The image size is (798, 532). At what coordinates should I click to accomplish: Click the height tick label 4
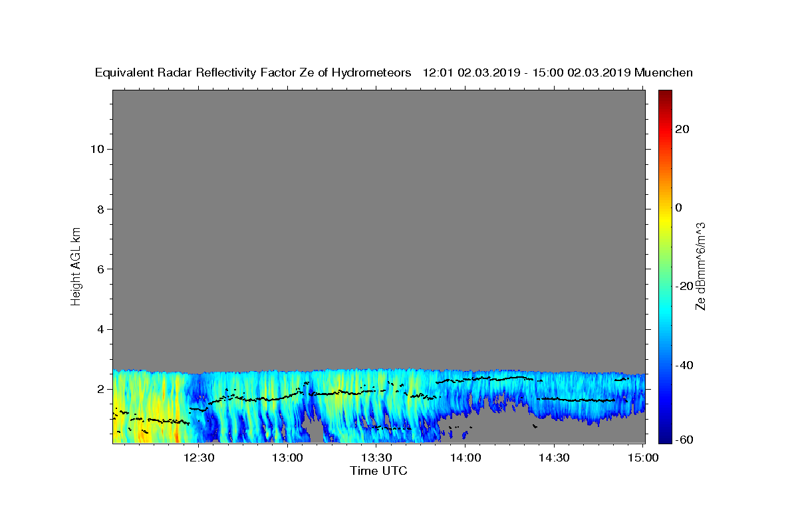click(x=100, y=329)
